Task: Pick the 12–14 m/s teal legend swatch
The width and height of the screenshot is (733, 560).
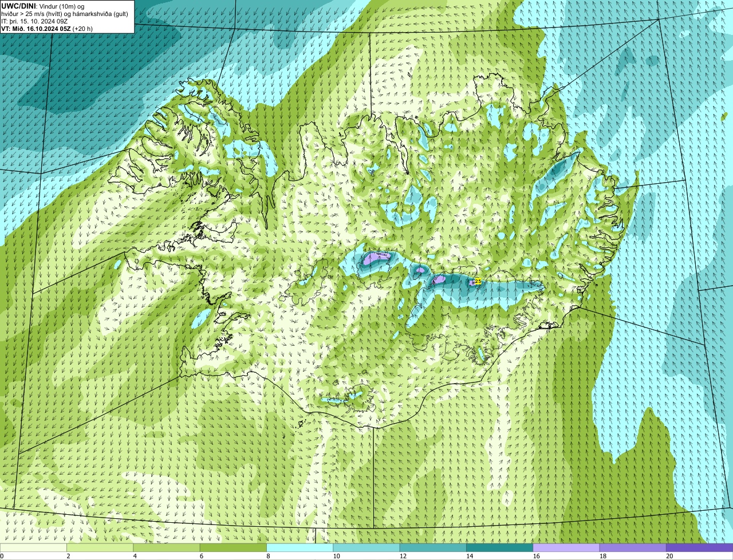Action: [433, 547]
